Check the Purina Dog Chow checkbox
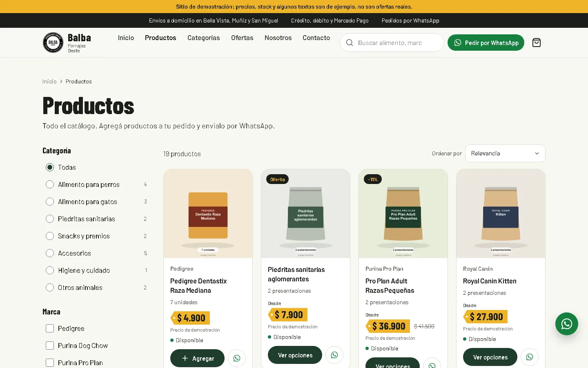 click(50, 346)
